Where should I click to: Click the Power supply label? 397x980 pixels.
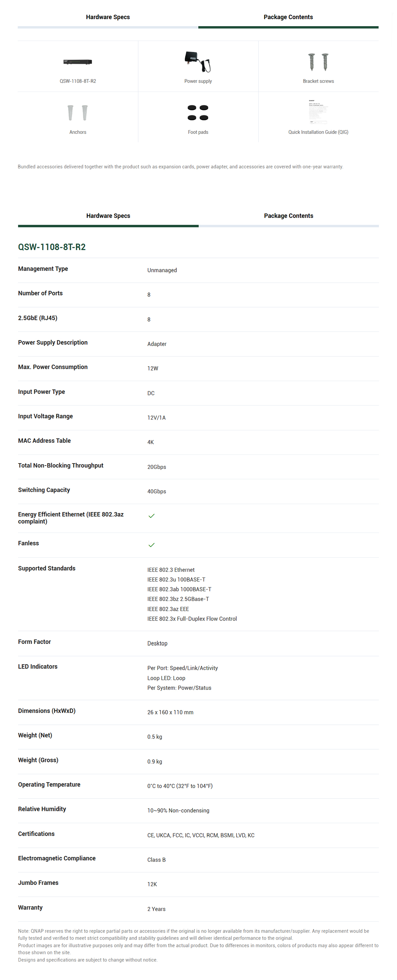pyautogui.click(x=198, y=81)
